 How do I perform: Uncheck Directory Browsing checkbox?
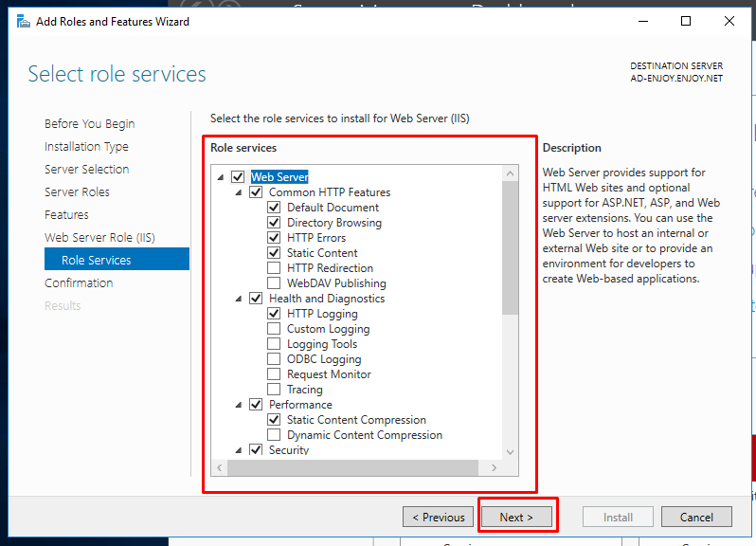pos(274,223)
